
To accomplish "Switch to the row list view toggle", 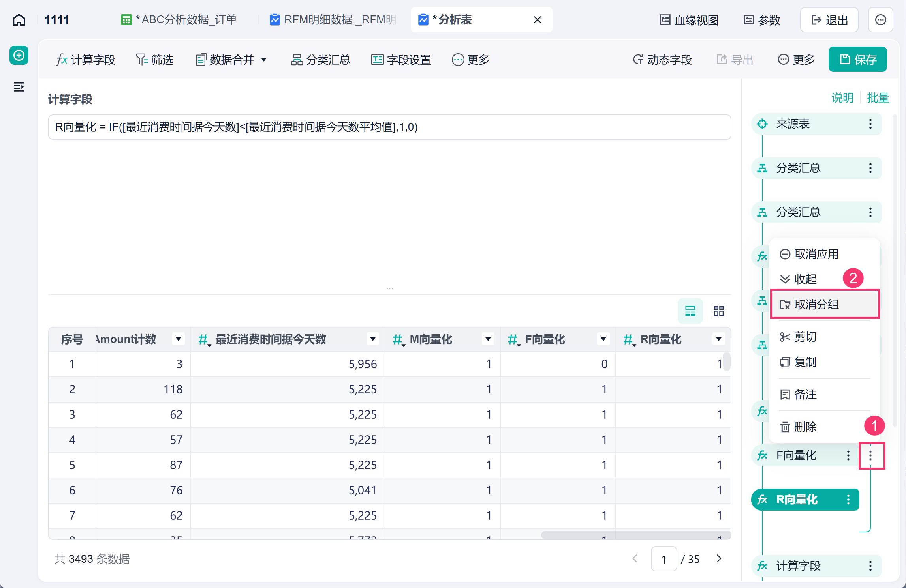I will click(x=690, y=311).
